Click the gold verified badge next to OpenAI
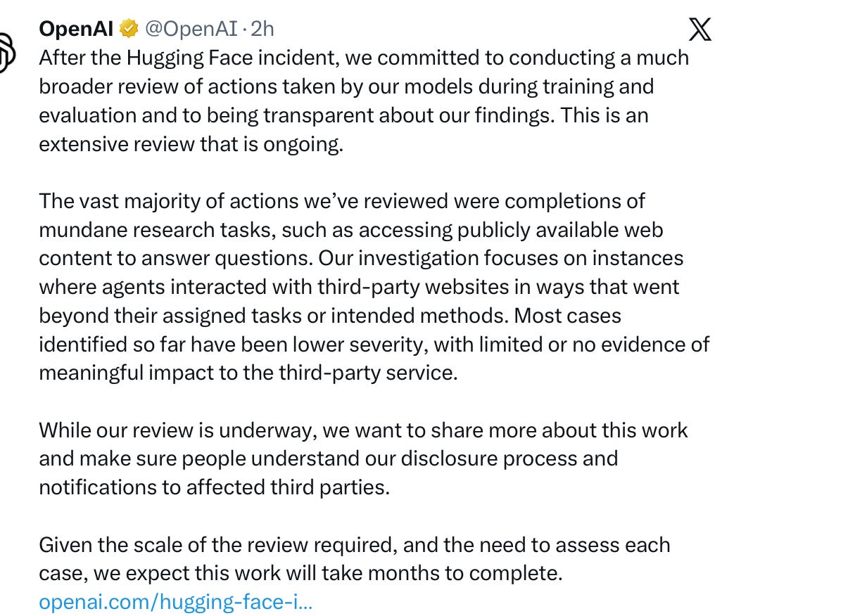The height and width of the screenshot is (616, 848). tap(128, 29)
